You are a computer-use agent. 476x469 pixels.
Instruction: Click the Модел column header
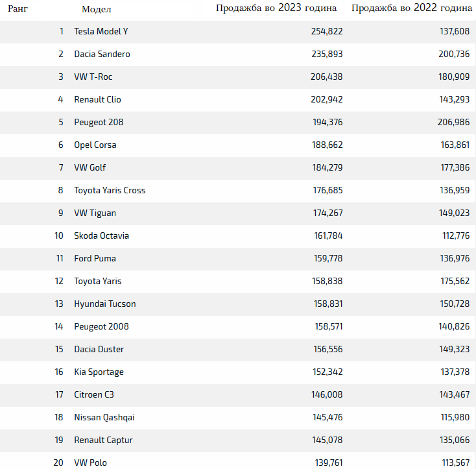pyautogui.click(x=97, y=9)
